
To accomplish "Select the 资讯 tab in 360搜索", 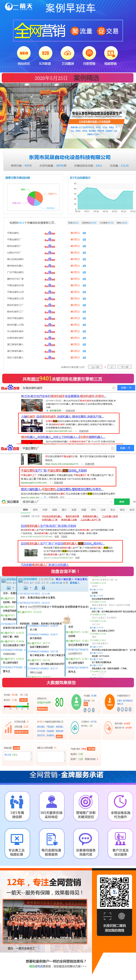I will 35,510.
